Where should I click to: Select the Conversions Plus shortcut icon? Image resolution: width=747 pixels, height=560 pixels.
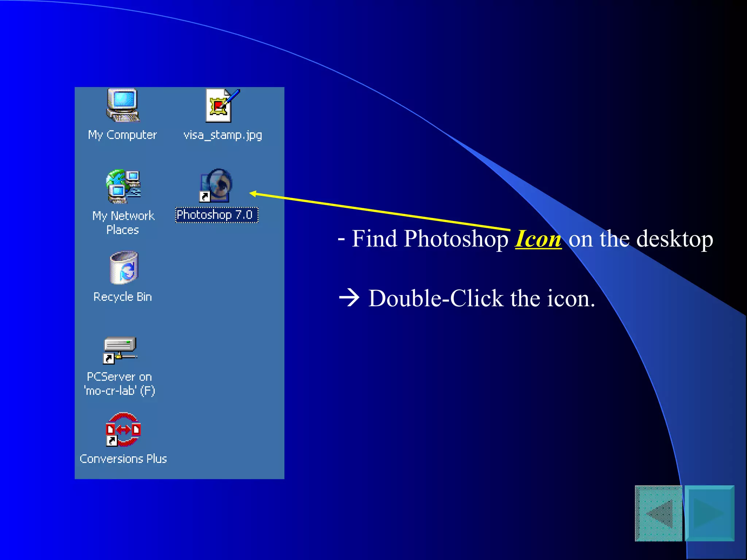pyautogui.click(x=123, y=429)
